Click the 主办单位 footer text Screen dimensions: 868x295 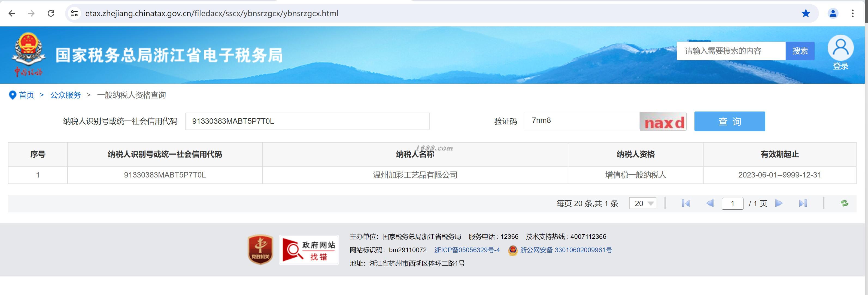[x=405, y=237]
